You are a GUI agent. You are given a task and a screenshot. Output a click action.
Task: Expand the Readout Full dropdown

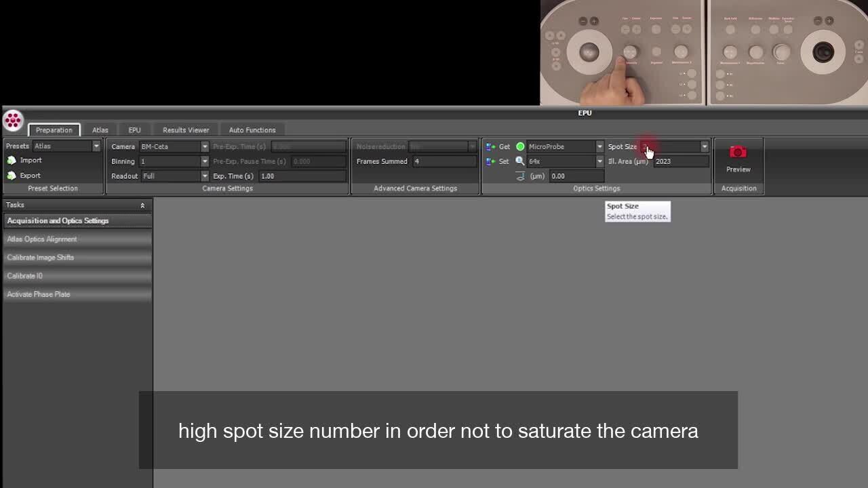coord(204,176)
